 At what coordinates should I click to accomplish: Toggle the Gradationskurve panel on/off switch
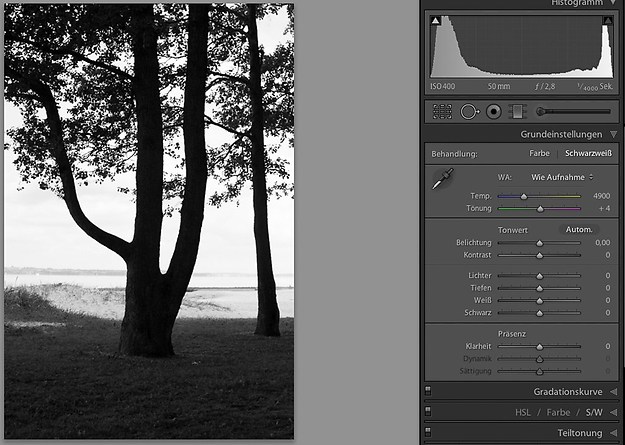(x=428, y=391)
